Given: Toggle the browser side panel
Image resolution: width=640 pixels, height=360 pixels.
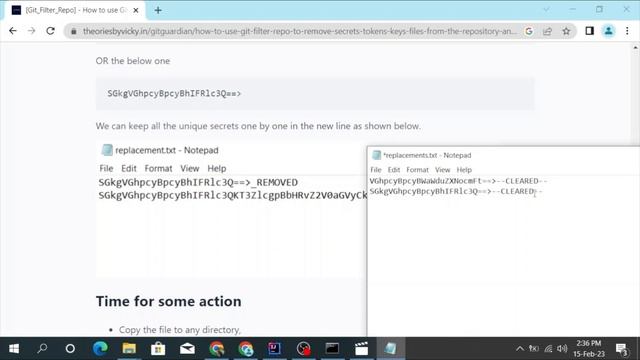Looking at the screenshot, I should [589, 31].
